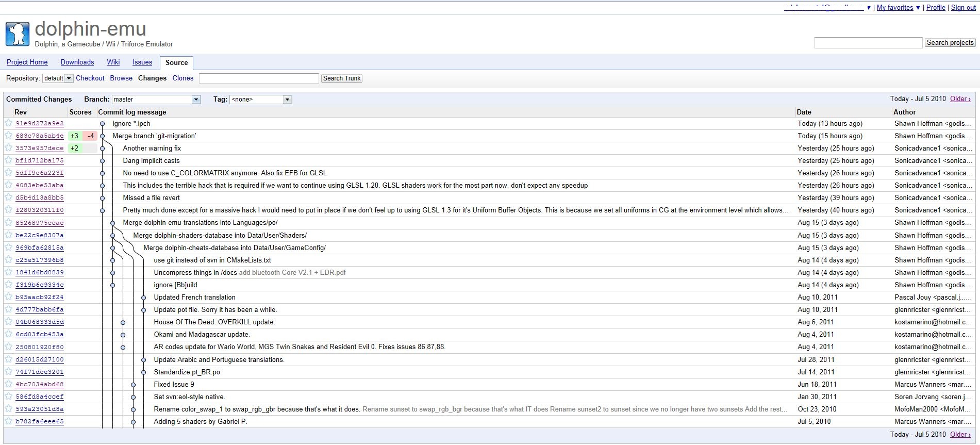Open the Tag none dropdown
The width and height of the screenshot is (980, 445).
click(x=261, y=100)
